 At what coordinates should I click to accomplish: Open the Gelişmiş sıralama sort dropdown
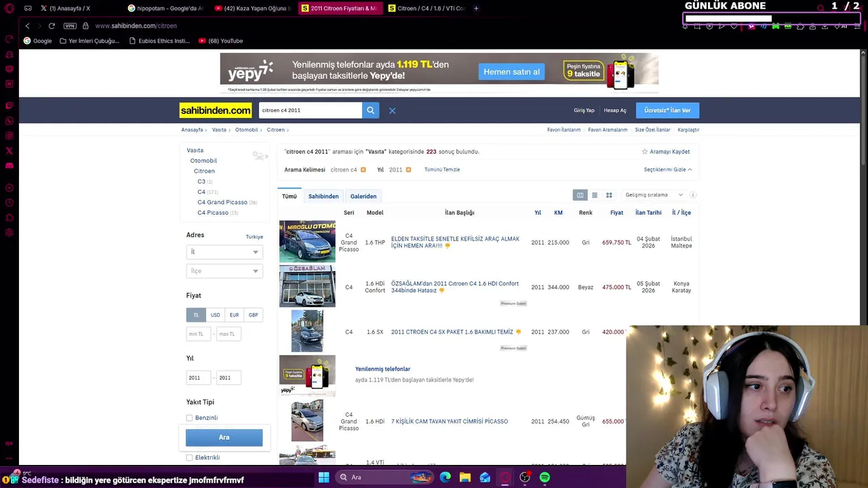[654, 195]
